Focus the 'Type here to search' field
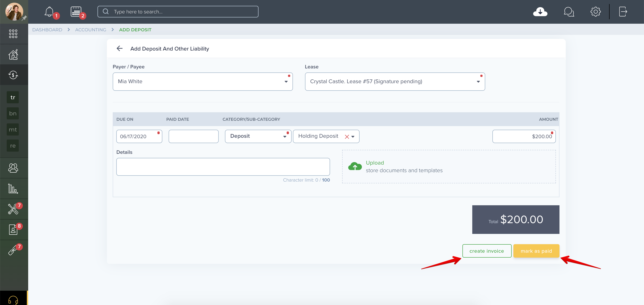This screenshot has height=305, width=644. point(178,12)
